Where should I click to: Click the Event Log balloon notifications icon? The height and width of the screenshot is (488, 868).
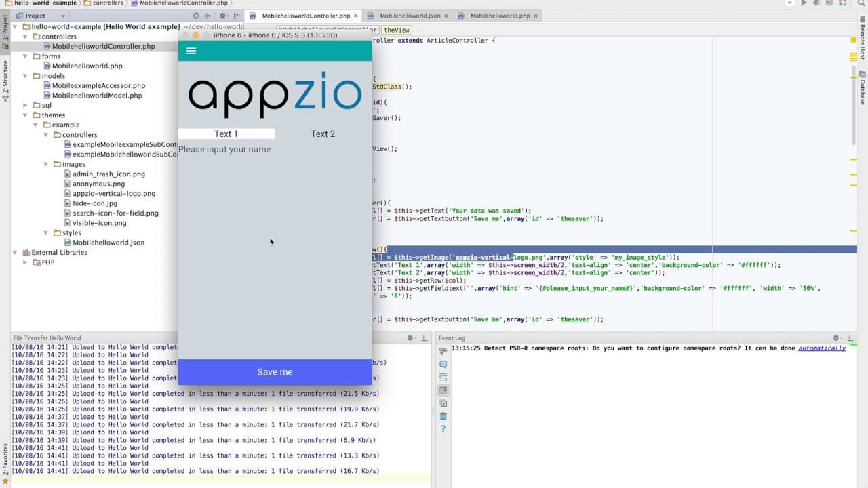coord(443,364)
